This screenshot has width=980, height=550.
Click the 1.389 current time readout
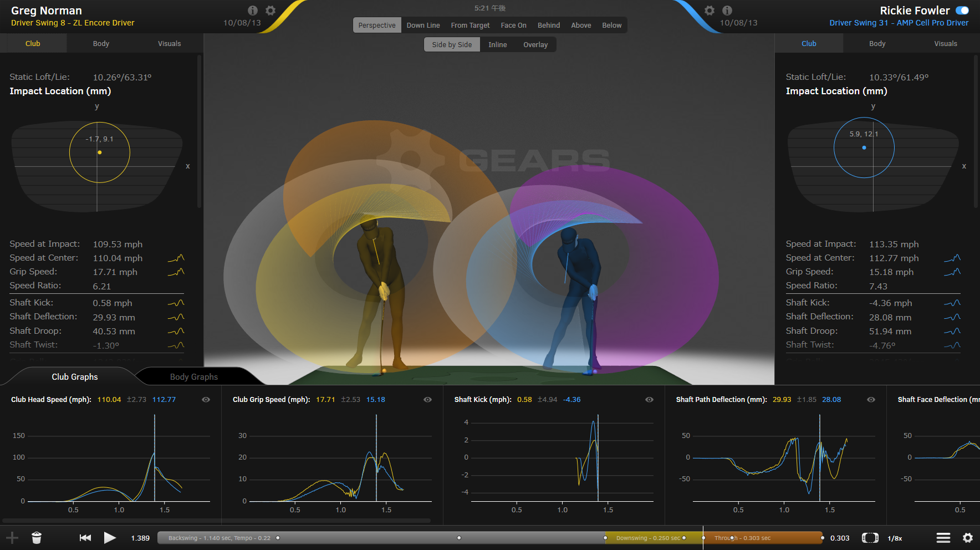140,538
